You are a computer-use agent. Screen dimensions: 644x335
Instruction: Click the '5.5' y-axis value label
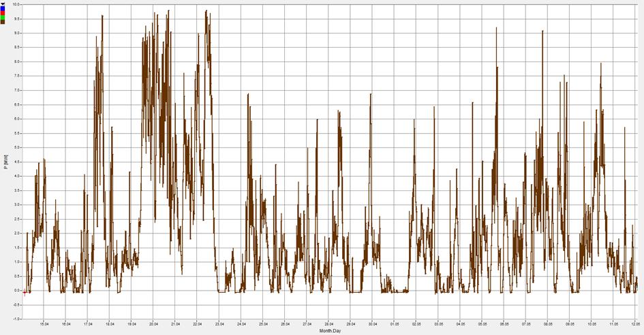point(17,133)
